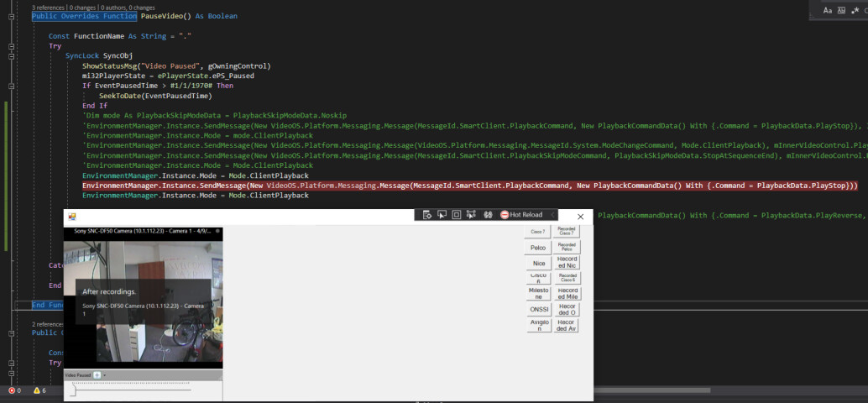Click the app icon in the form title bar
868x403 pixels.
click(71, 217)
